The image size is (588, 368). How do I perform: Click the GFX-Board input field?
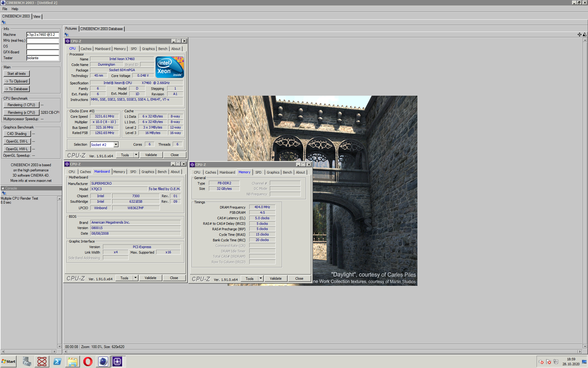tap(43, 52)
